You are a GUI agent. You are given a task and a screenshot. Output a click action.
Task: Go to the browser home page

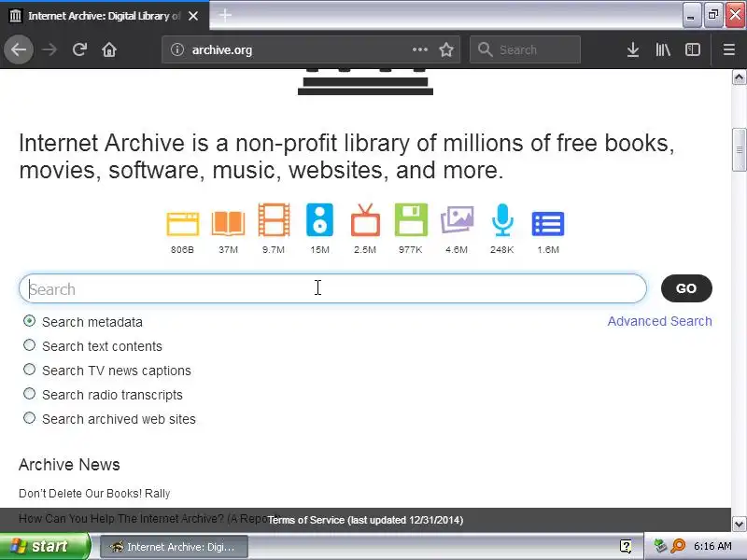point(109,49)
